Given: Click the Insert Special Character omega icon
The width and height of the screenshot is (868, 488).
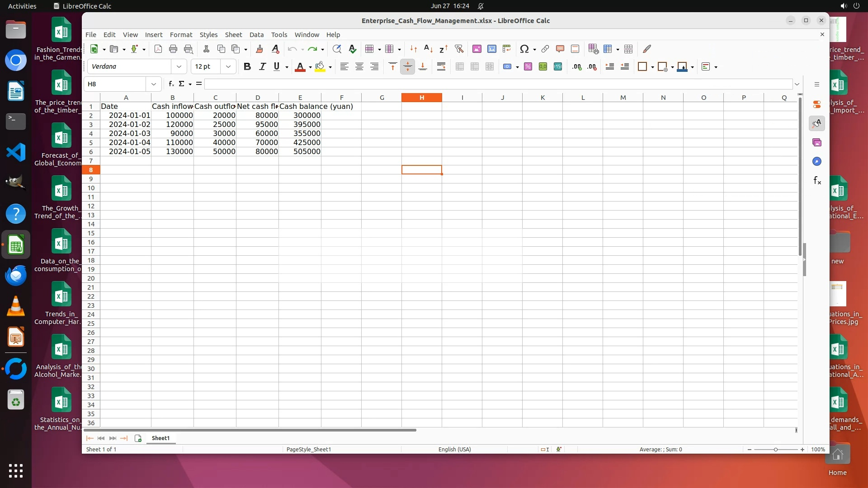Looking at the screenshot, I should pos(524,49).
